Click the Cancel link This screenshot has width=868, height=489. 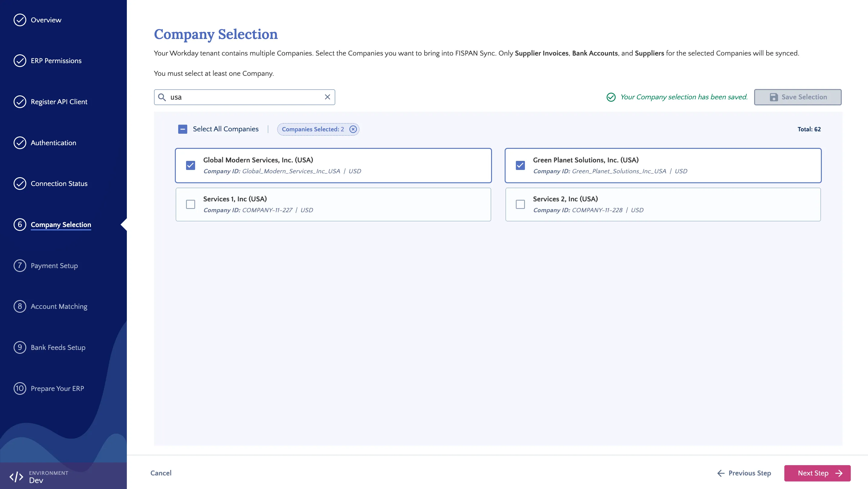[x=161, y=473]
